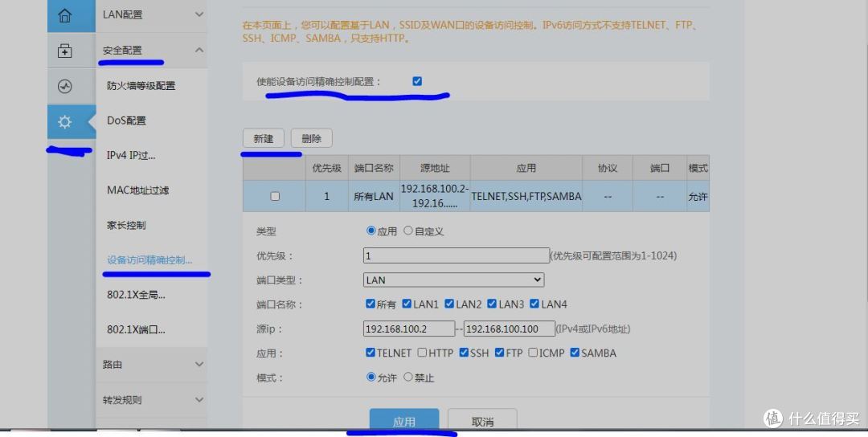The height and width of the screenshot is (437, 868).
Task: Collapse the 安全配置 menu chevron
Action: click(x=199, y=50)
